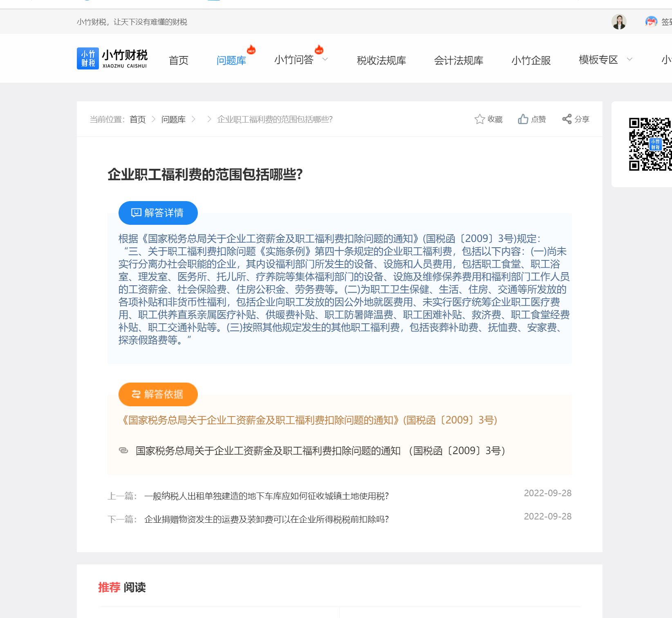Open the 税收法规库 menu item
The height and width of the screenshot is (618, 672).
381,60
